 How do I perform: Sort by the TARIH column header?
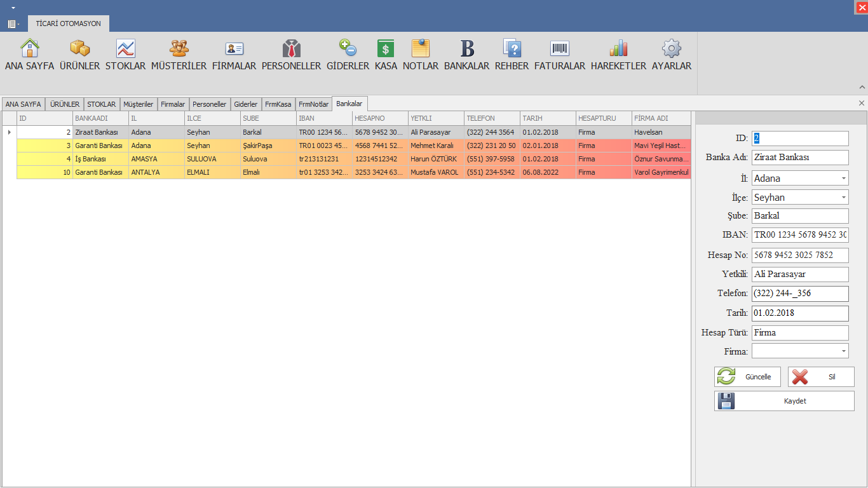click(548, 118)
